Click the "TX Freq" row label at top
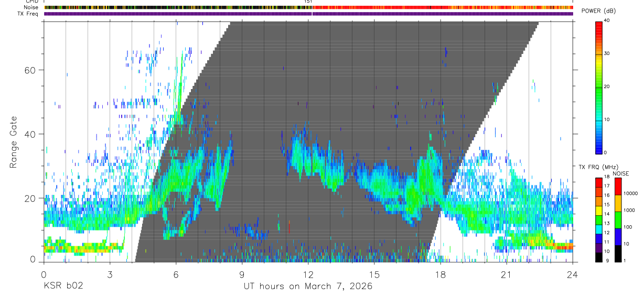This screenshot has width=644, height=297. 28,14
